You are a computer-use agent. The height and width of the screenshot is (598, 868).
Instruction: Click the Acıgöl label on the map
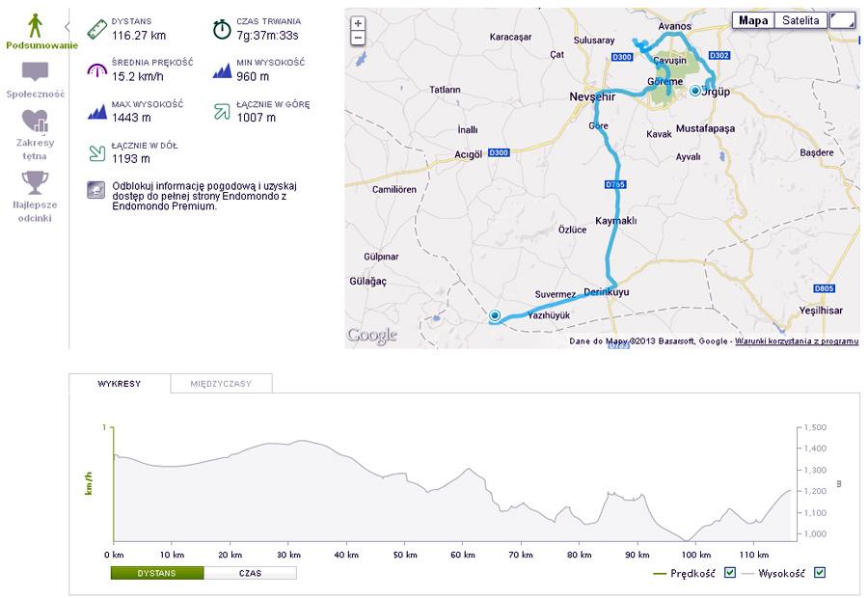click(x=469, y=154)
